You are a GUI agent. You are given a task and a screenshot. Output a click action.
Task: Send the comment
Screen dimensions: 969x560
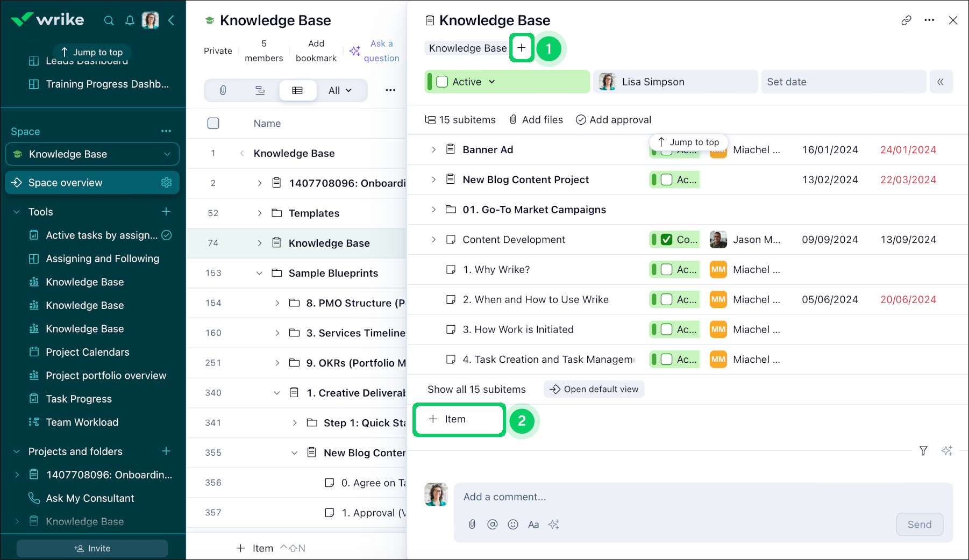pyautogui.click(x=920, y=525)
